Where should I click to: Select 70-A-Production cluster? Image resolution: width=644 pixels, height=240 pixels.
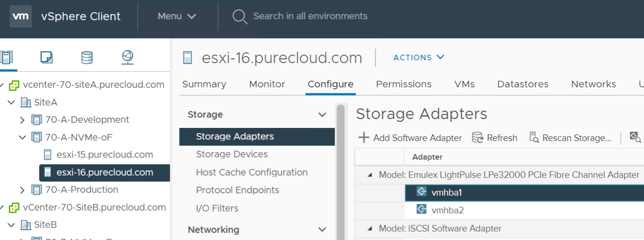click(81, 190)
